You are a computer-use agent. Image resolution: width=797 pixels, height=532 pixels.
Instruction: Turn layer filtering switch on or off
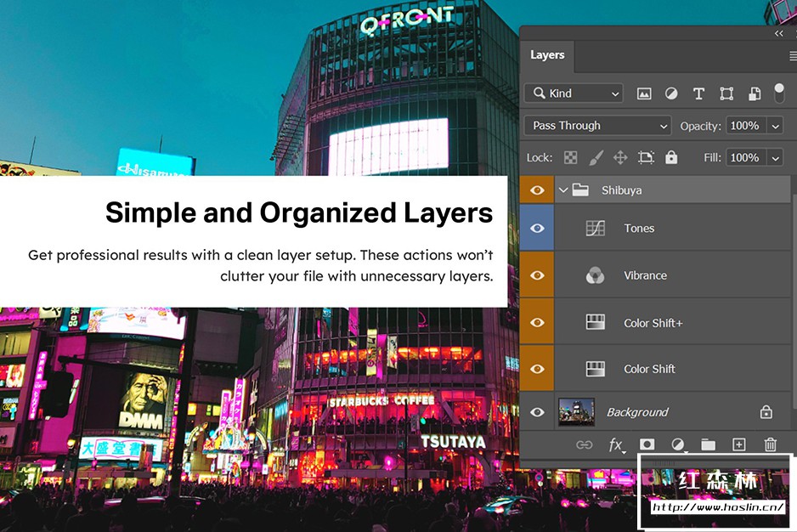click(x=779, y=93)
